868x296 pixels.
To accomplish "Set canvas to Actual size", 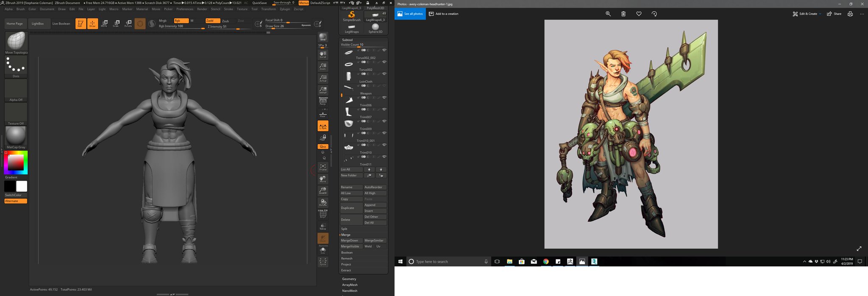I will point(323,78).
